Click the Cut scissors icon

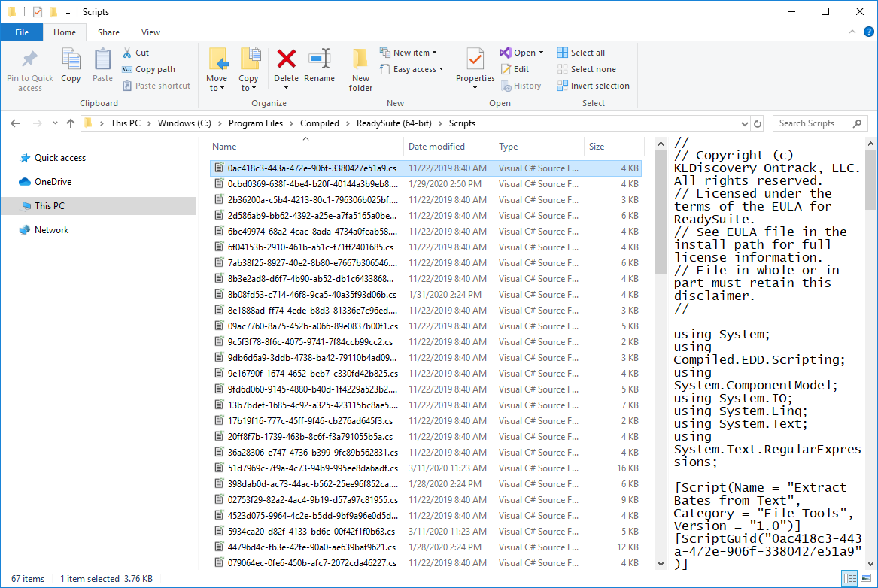coord(127,53)
